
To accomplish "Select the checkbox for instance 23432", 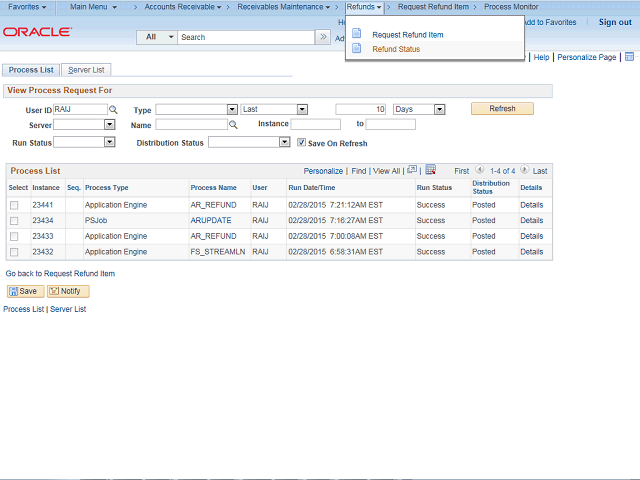I will pyautogui.click(x=14, y=252).
